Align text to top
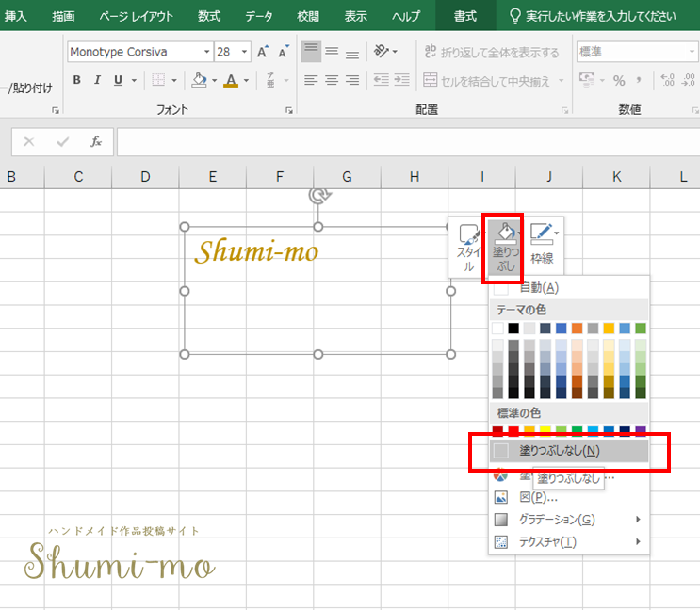 [311, 52]
